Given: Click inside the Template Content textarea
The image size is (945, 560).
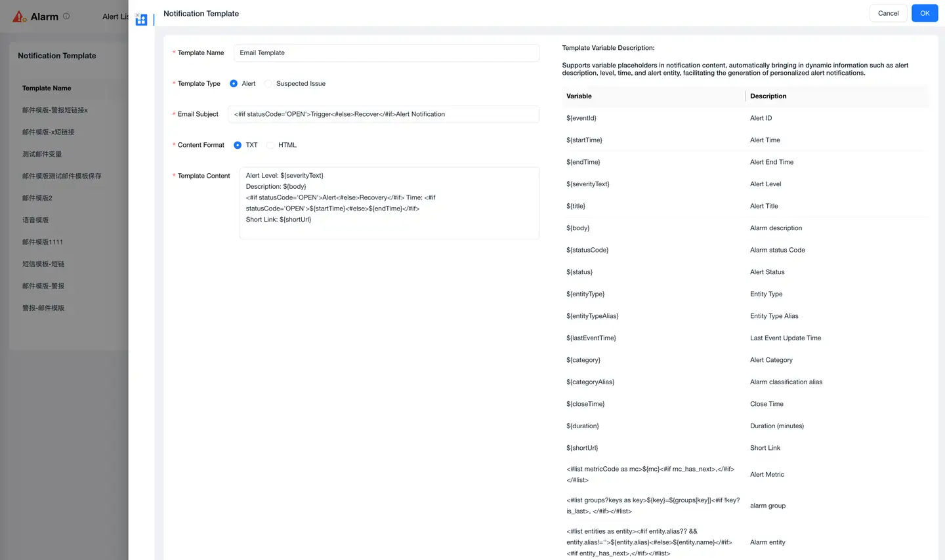Looking at the screenshot, I should point(389,203).
